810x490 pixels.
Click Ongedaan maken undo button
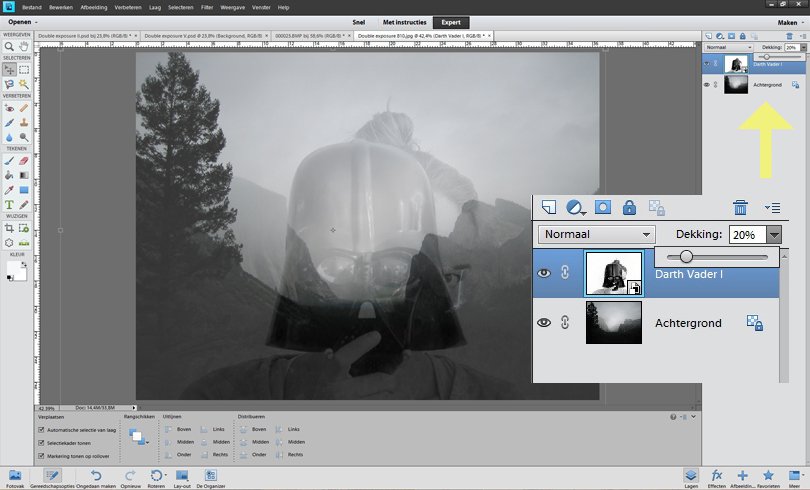(x=96, y=478)
